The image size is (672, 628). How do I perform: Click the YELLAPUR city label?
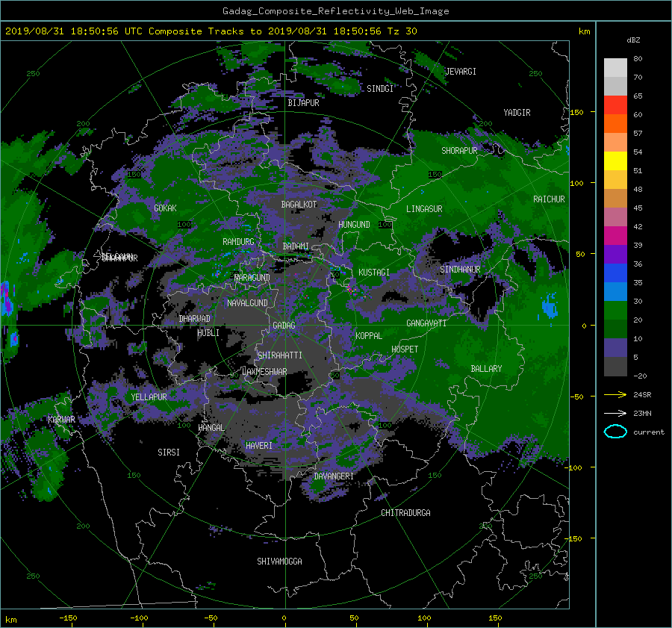pyautogui.click(x=149, y=397)
